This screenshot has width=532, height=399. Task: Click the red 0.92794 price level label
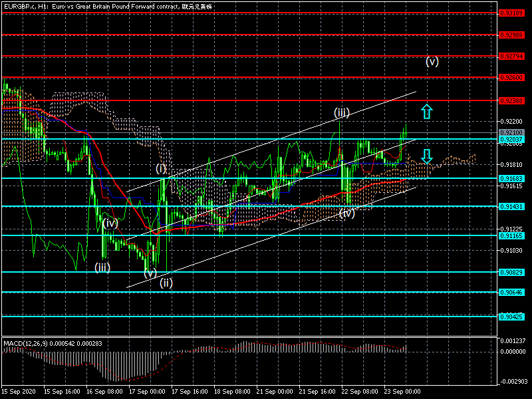(x=511, y=57)
